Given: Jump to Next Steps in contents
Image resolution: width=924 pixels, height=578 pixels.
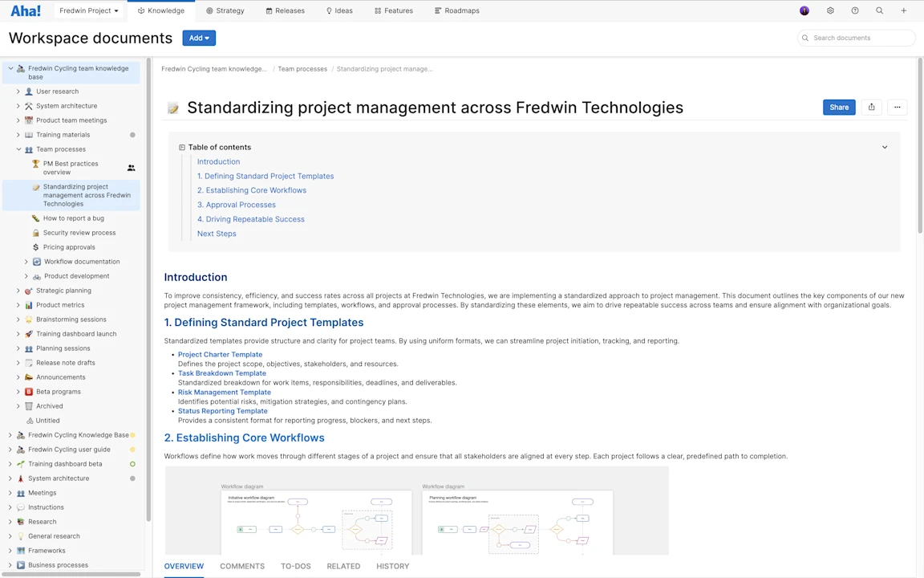Looking at the screenshot, I should coord(217,234).
